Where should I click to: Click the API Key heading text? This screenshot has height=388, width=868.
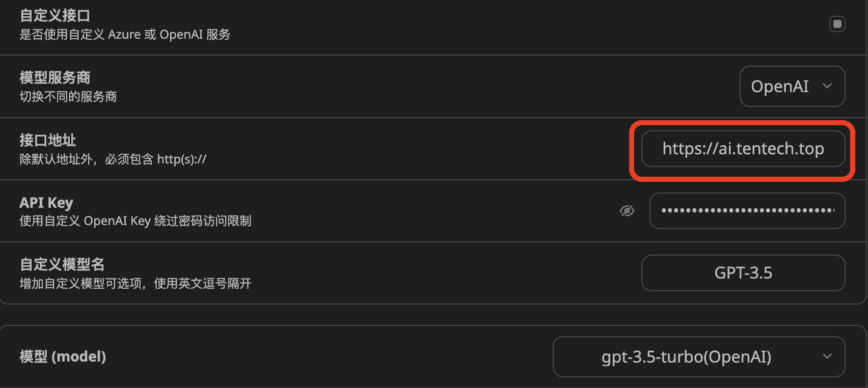click(46, 203)
